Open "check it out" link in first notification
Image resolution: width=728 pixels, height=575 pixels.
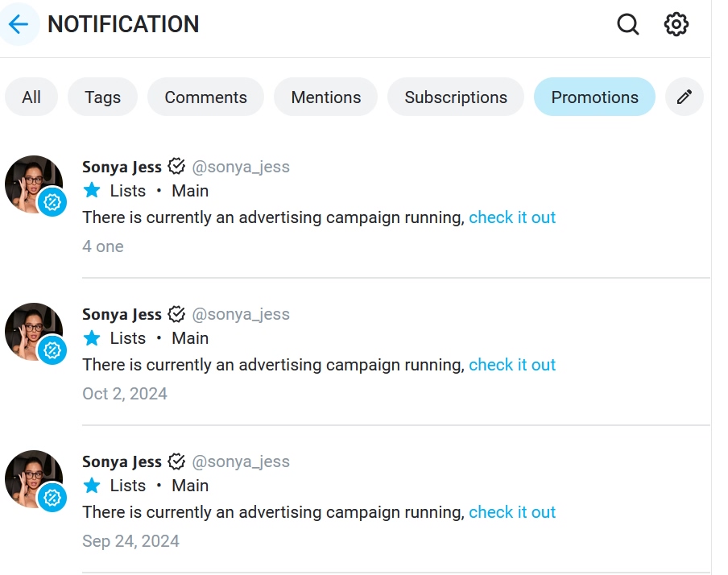pos(512,217)
